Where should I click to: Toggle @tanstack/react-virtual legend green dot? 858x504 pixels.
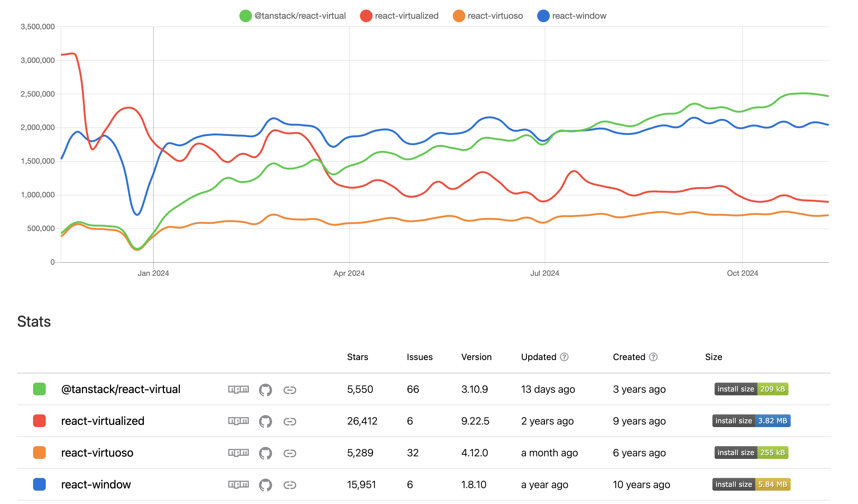[245, 16]
